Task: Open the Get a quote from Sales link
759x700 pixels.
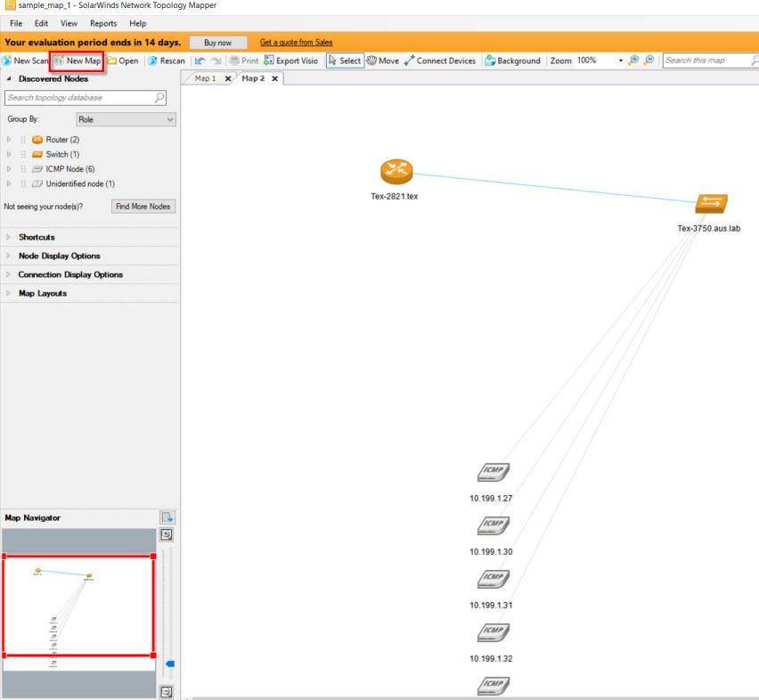Action: click(296, 42)
